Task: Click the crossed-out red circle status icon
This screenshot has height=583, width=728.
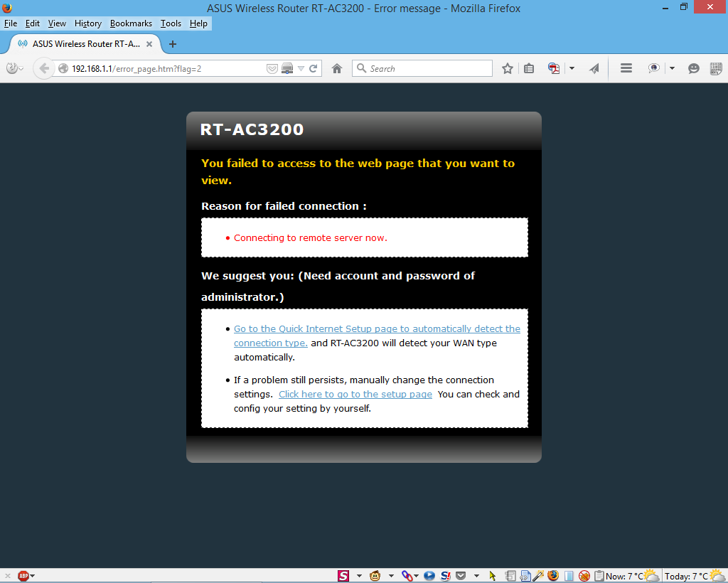Action: tap(584, 576)
